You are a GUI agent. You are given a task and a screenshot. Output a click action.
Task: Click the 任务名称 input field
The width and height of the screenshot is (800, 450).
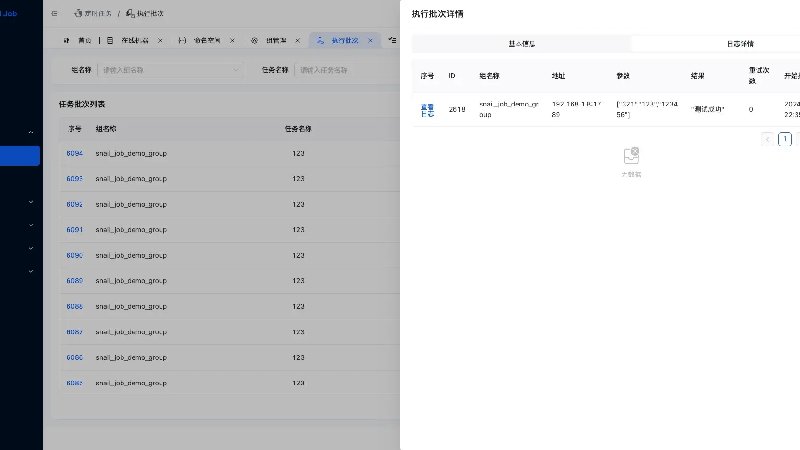347,70
